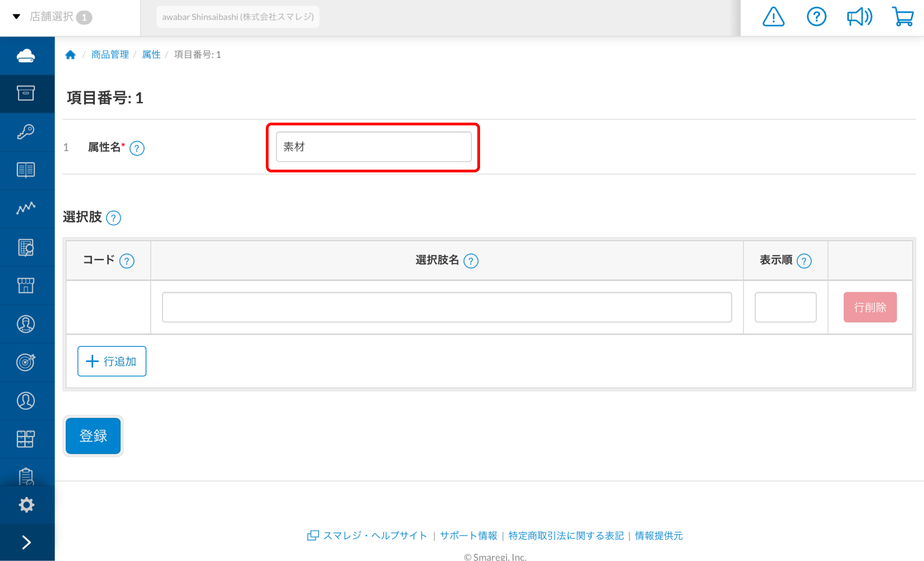The width and height of the screenshot is (924, 561).
Task: Open the warning alerts triangle icon
Action: click(773, 17)
